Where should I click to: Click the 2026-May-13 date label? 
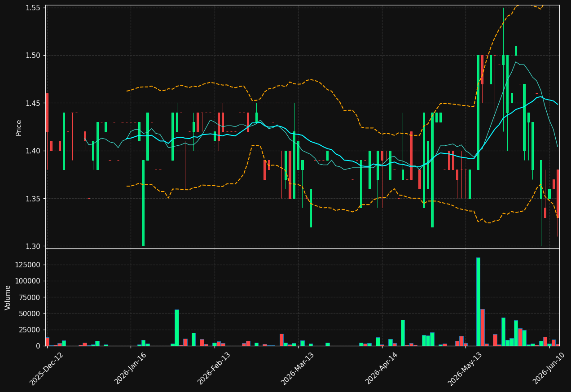[x=465, y=369]
